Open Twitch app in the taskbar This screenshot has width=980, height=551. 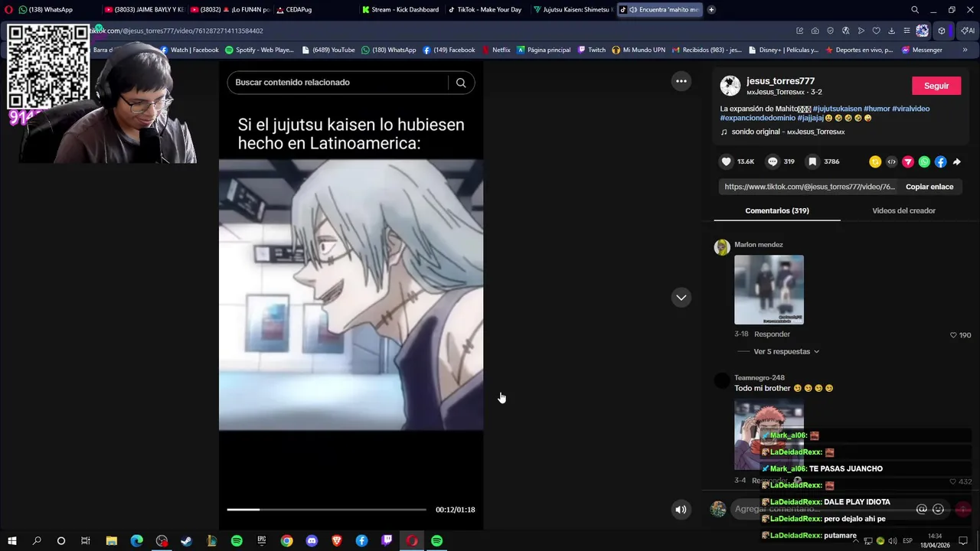[387, 541]
